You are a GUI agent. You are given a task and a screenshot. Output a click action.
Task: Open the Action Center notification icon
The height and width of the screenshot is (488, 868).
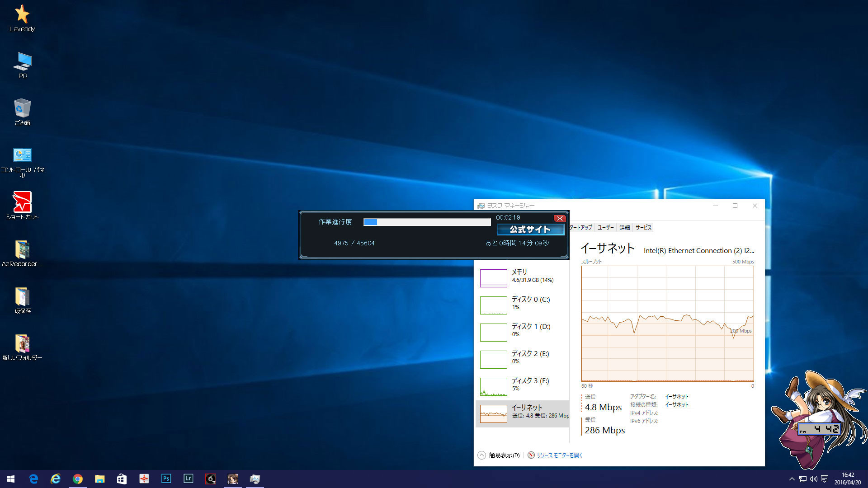(825, 479)
